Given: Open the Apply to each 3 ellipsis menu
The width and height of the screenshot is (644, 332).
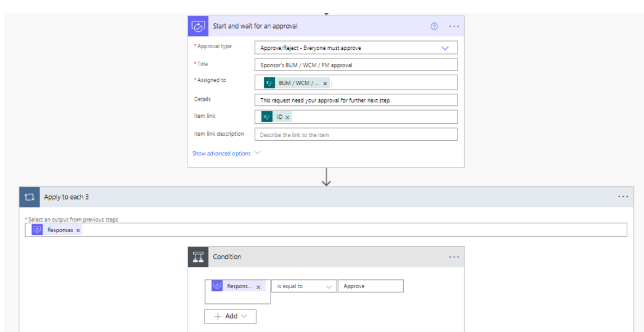Looking at the screenshot, I should [623, 197].
